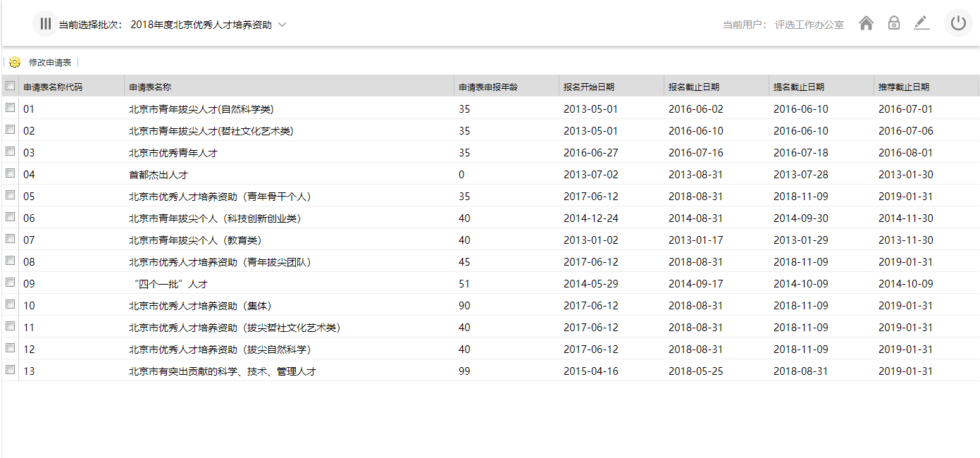Image resolution: width=980 pixels, height=458 pixels.
Task: Go to the home page icon
Action: point(867,23)
